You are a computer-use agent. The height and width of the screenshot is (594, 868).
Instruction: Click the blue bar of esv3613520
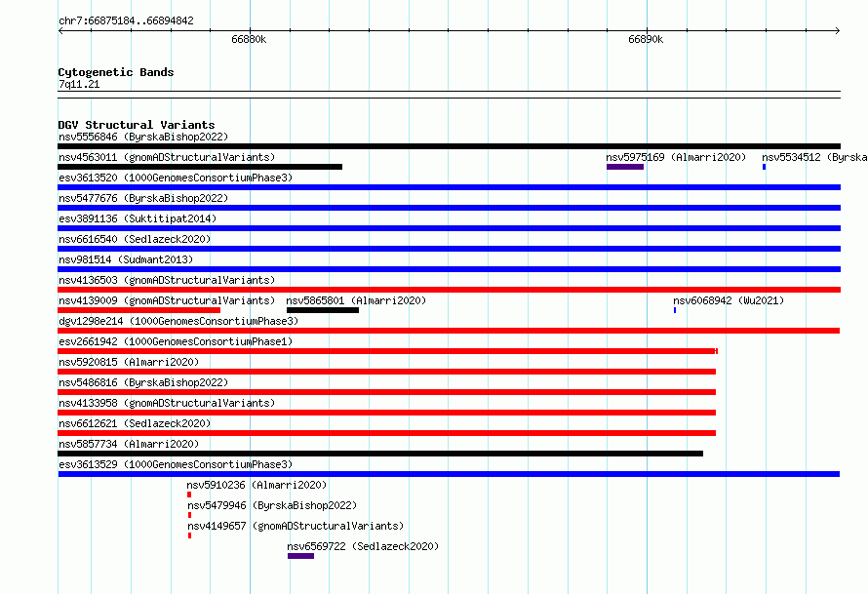[x=449, y=187]
